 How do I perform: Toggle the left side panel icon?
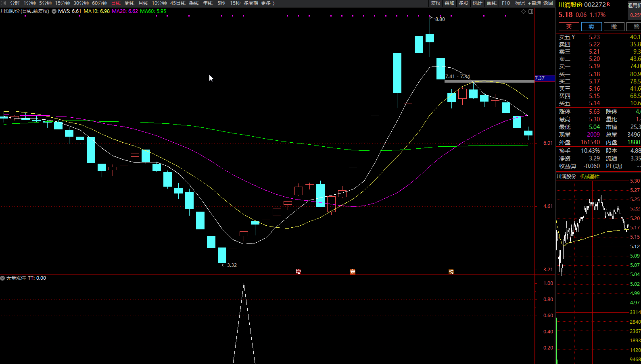(x=3, y=3)
